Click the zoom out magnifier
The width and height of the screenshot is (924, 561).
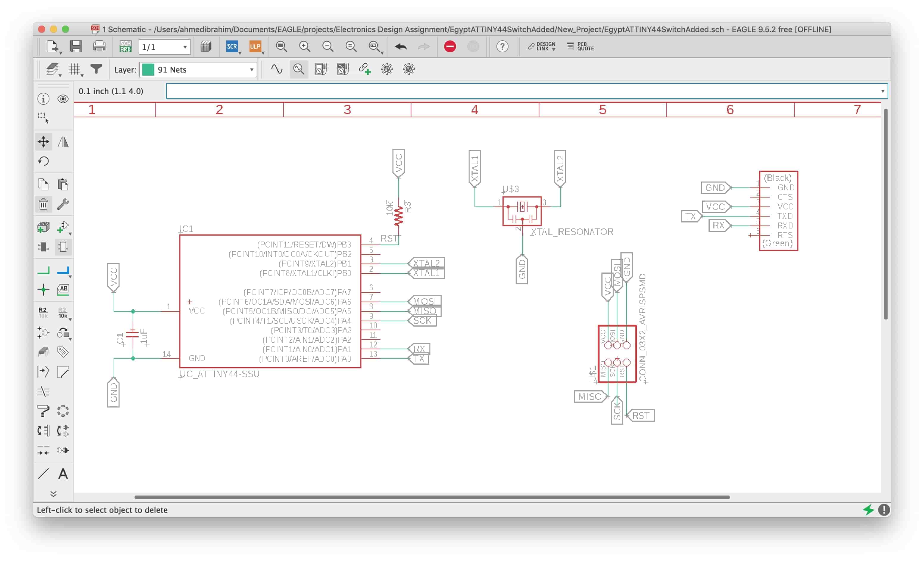point(328,47)
